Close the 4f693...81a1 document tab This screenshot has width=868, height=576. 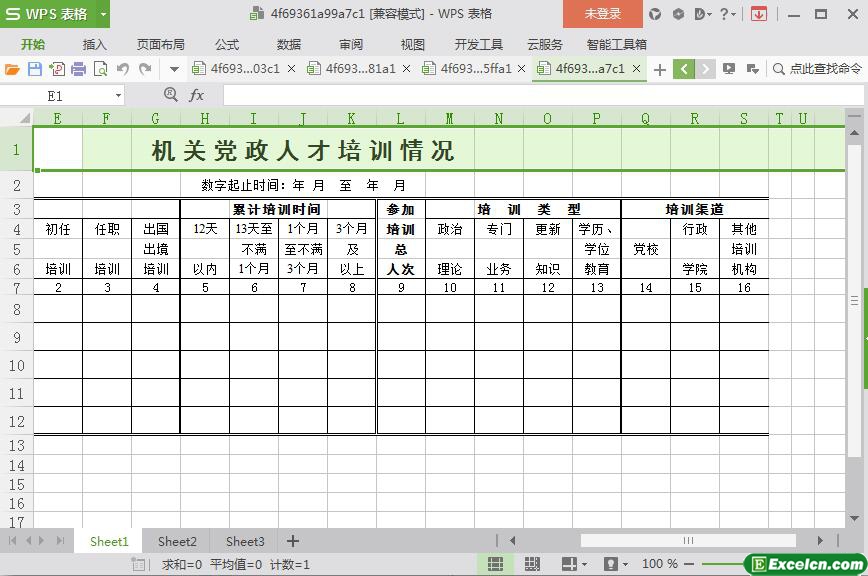click(406, 69)
